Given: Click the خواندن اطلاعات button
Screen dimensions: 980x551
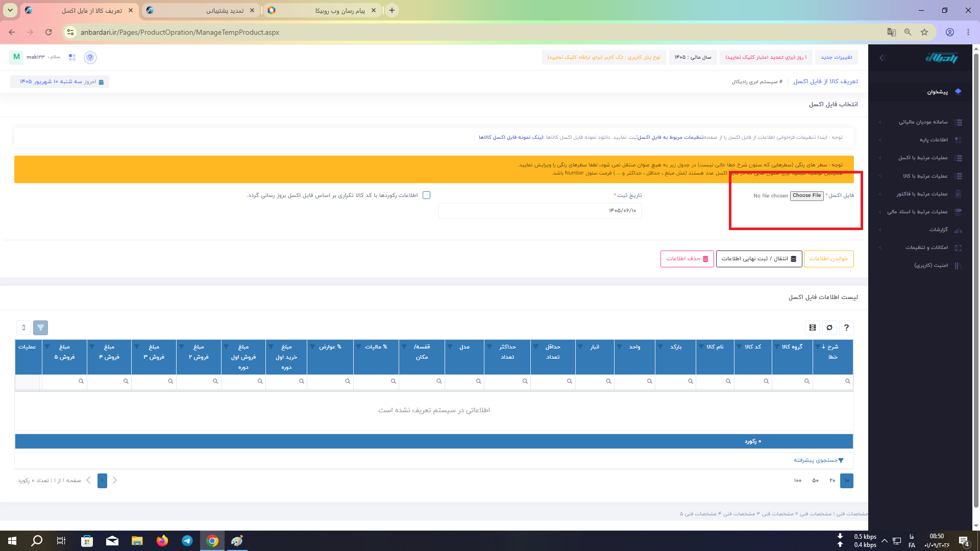Looking at the screenshot, I should tap(828, 259).
